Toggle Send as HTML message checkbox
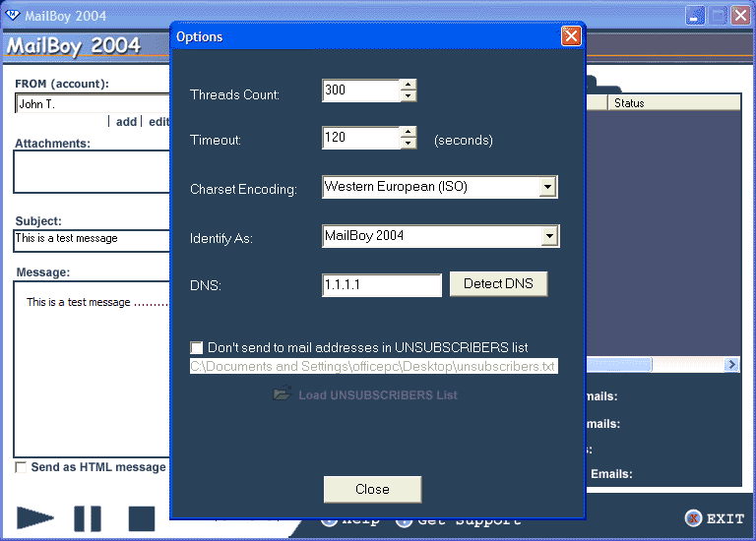The height and width of the screenshot is (541, 756). [x=21, y=467]
